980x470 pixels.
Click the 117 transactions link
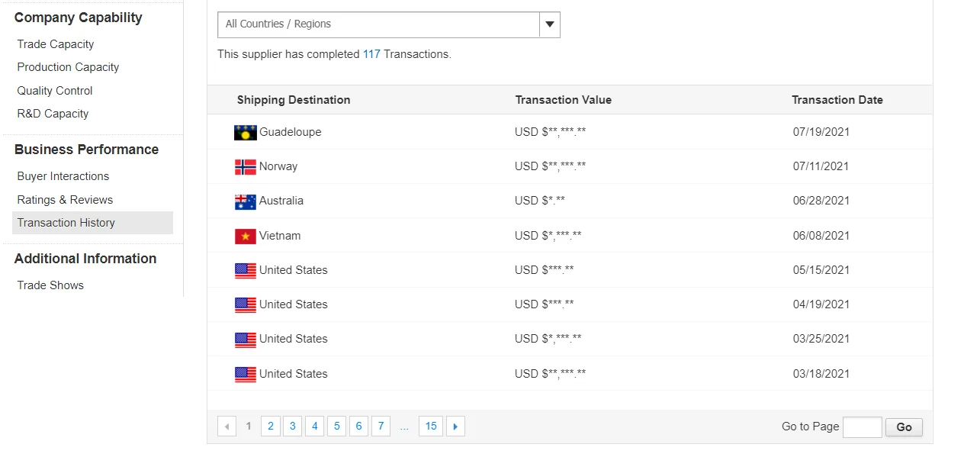pos(371,54)
